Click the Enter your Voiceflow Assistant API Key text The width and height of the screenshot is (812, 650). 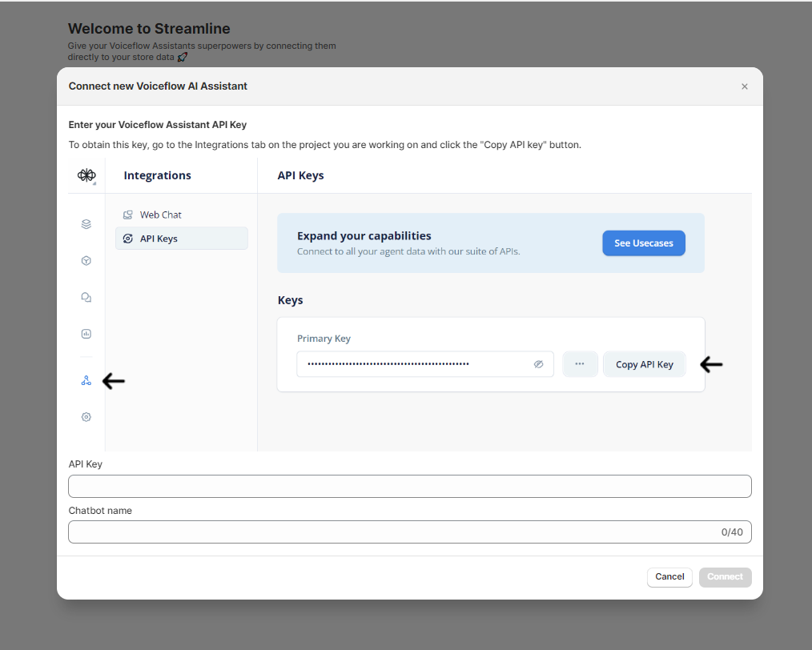coord(158,125)
